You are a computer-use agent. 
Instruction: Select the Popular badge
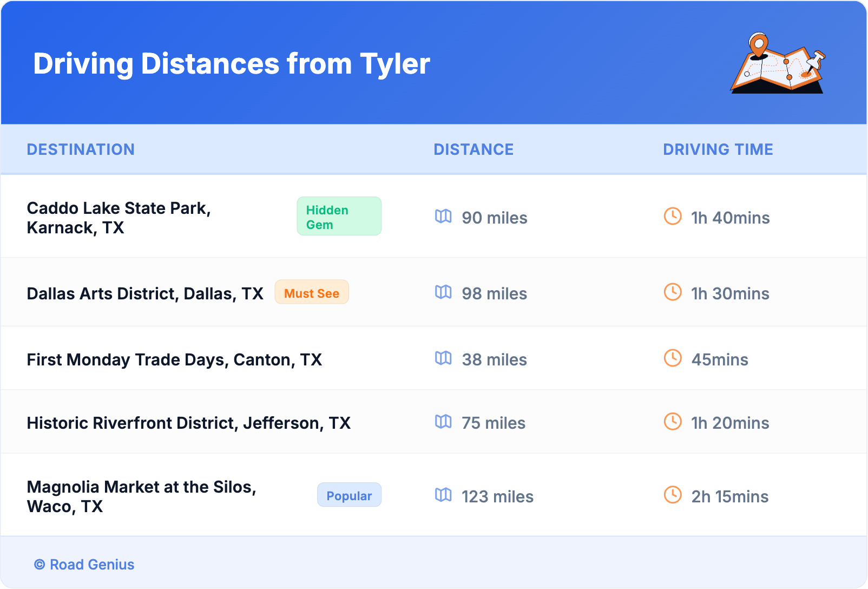349,495
